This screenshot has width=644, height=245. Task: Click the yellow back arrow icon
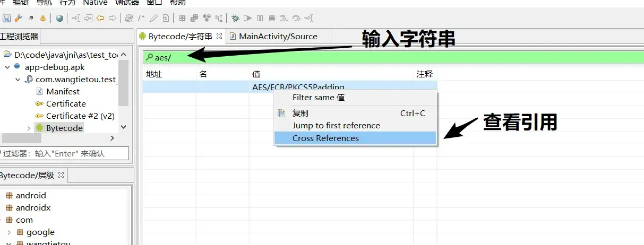click(x=100, y=18)
